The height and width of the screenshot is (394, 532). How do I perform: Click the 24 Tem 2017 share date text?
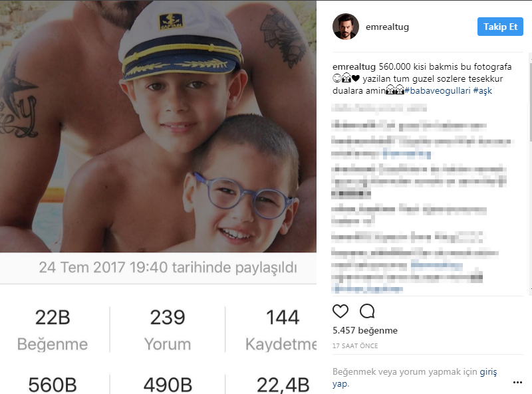[x=168, y=268]
